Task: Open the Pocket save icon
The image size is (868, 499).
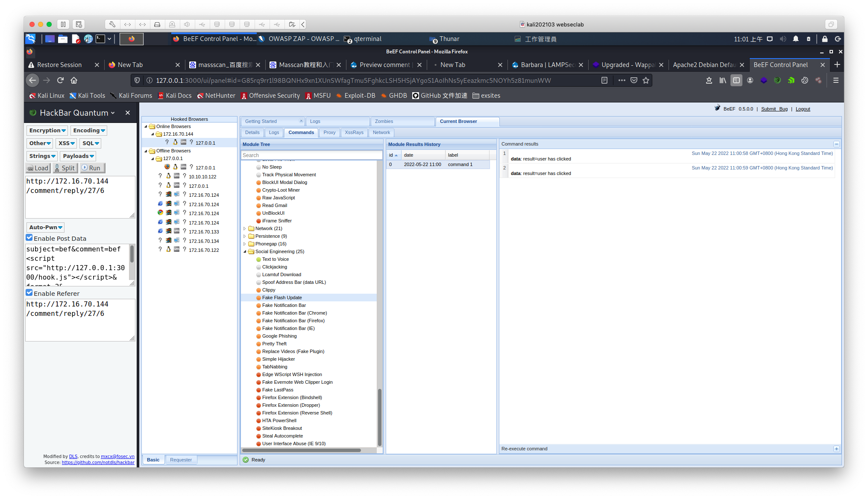Action: [634, 80]
